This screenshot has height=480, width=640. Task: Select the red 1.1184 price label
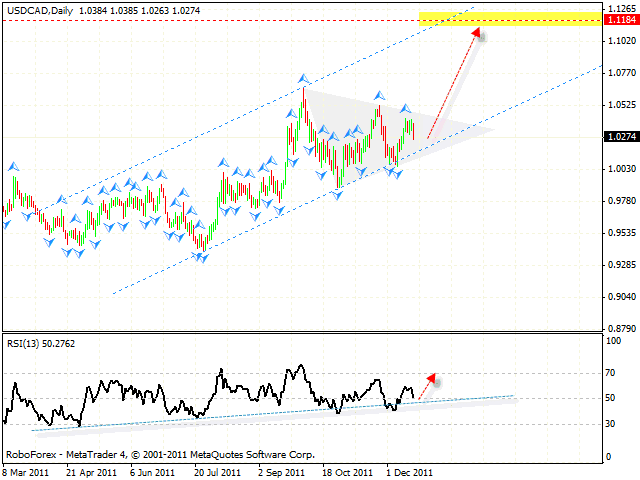619,21
